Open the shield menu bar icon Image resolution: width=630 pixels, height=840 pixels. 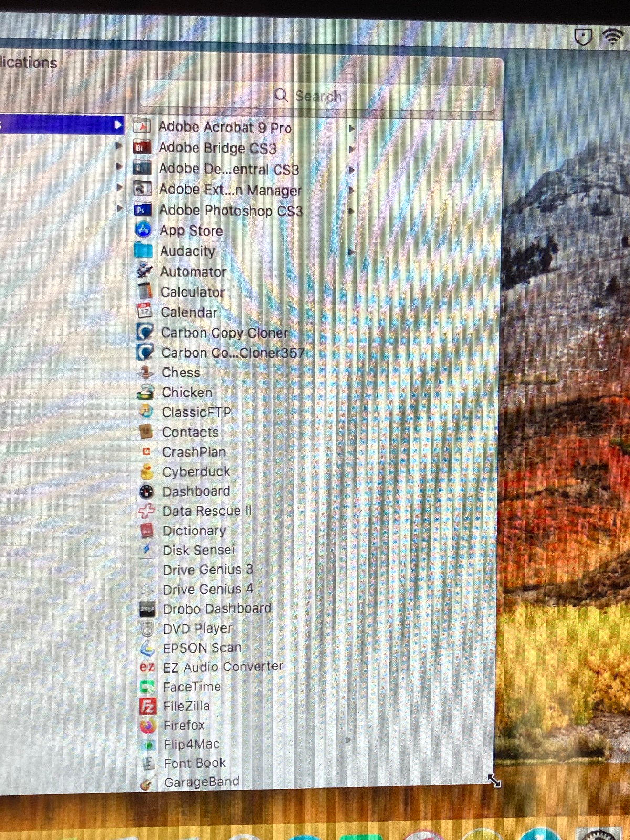(583, 37)
